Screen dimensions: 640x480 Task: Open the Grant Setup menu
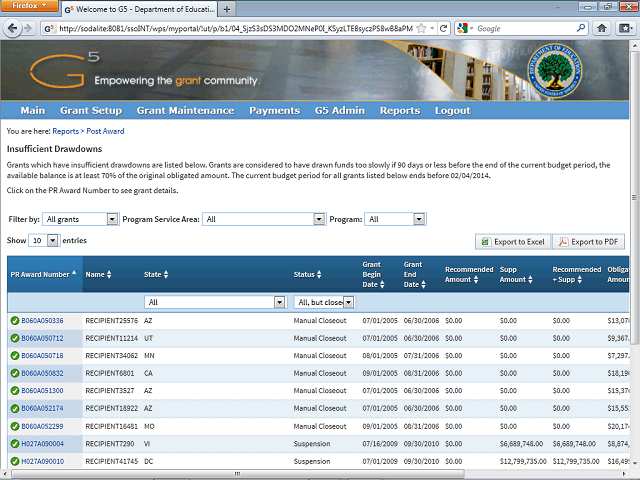coord(91,111)
